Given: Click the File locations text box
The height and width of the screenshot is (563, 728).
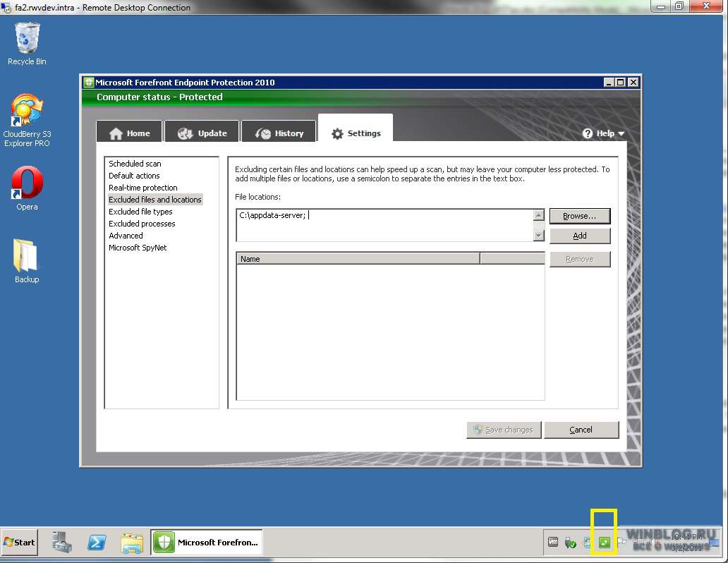Looking at the screenshot, I should [x=385, y=225].
